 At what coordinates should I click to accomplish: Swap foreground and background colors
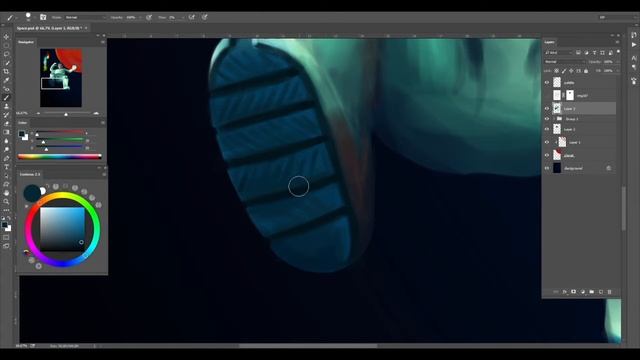tap(9, 218)
